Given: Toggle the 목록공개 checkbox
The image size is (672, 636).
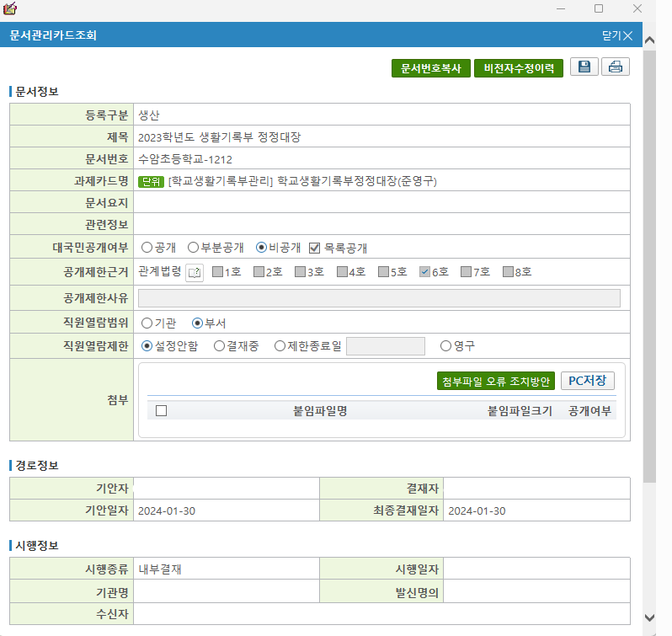Looking at the screenshot, I should 315,248.
